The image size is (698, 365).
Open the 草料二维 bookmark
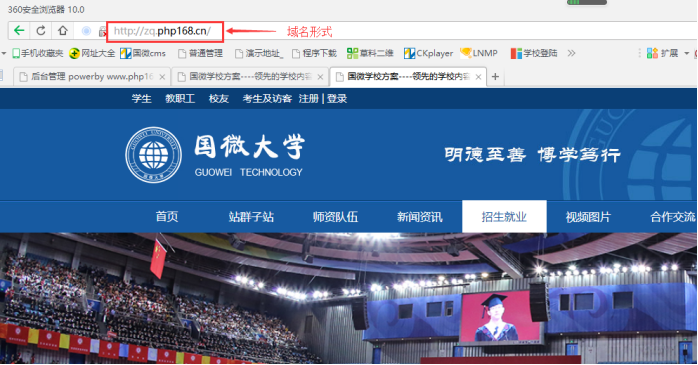point(370,53)
